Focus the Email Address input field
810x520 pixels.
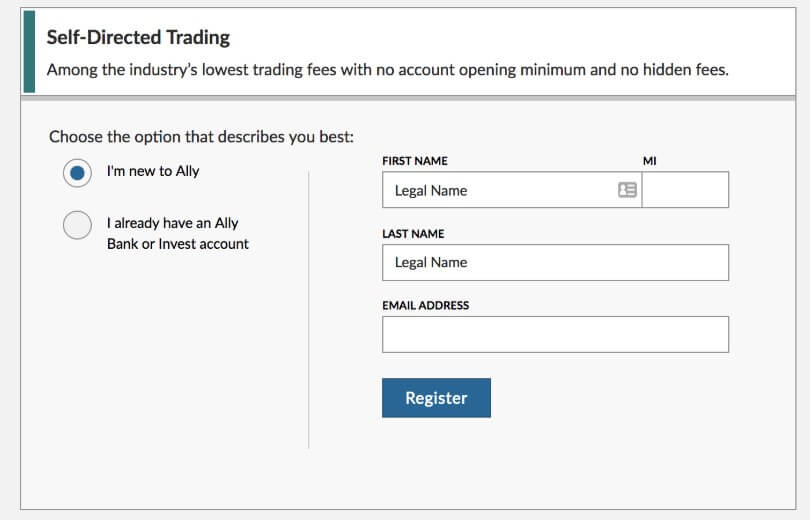click(555, 335)
